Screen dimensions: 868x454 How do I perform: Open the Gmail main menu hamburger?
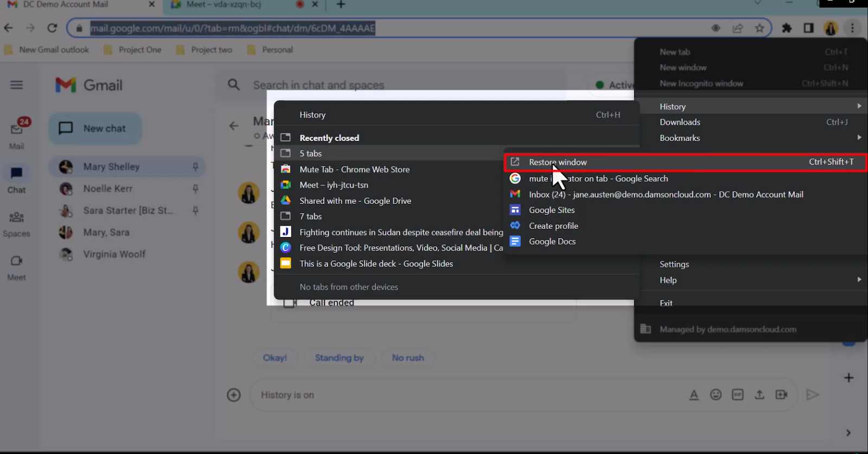click(x=17, y=85)
